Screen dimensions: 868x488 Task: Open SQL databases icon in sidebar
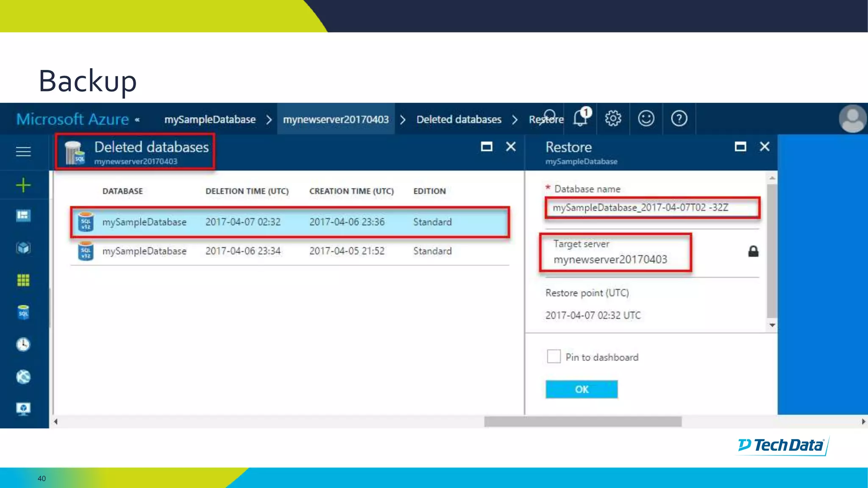point(23,312)
